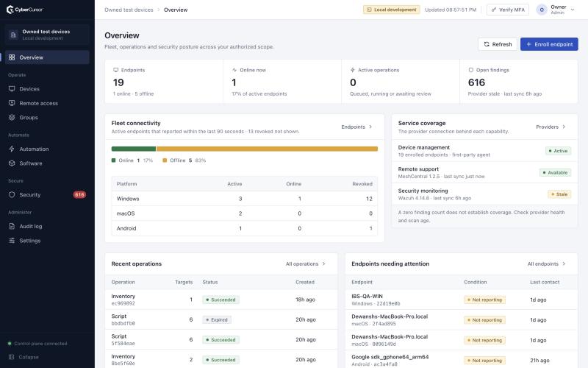The height and width of the screenshot is (368, 588).
Task: Click the green Control plane connected dot
Action: point(10,344)
